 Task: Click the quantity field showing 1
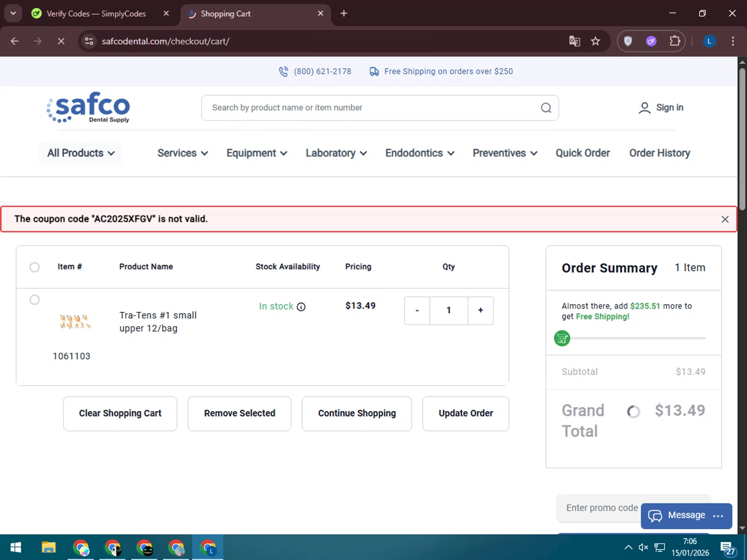(449, 311)
